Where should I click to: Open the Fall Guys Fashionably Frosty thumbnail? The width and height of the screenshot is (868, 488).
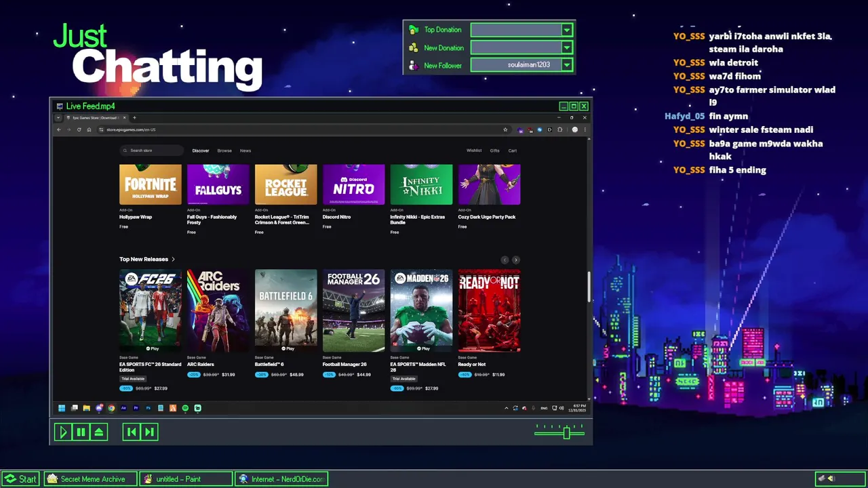pyautogui.click(x=218, y=184)
